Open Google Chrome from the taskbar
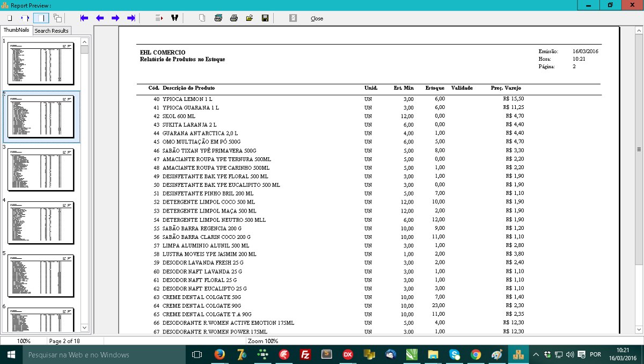The width and height of the screenshot is (644, 364). [476, 354]
